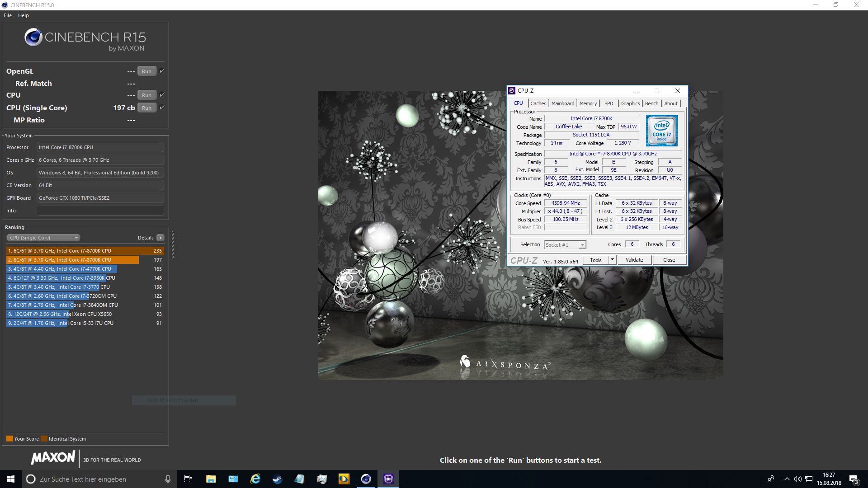Open the performance monitor taskbar icon
This screenshot has height=488, width=868.
(321, 479)
